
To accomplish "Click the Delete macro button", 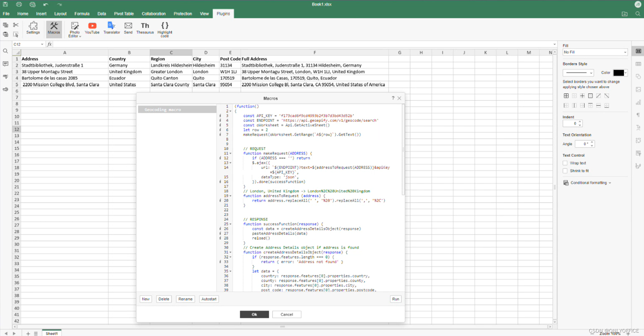I will pos(164,299).
